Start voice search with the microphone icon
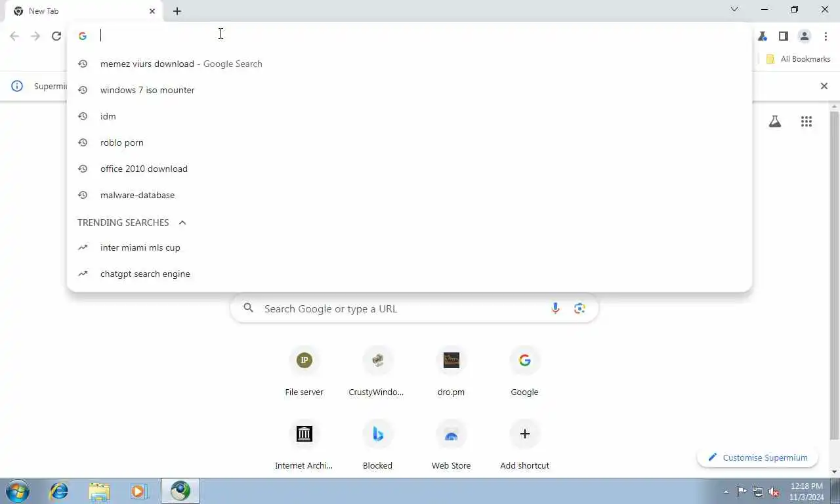This screenshot has width=840, height=504. click(x=555, y=308)
